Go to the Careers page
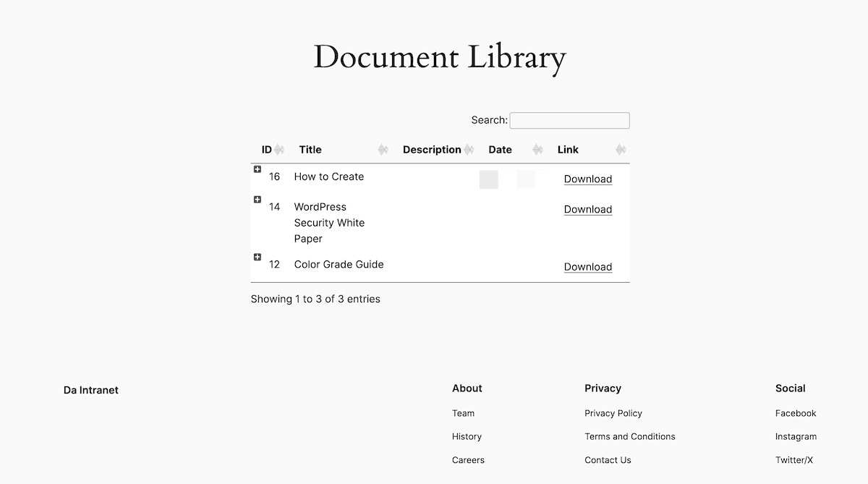Image resolution: width=868 pixels, height=484 pixels. [468, 459]
